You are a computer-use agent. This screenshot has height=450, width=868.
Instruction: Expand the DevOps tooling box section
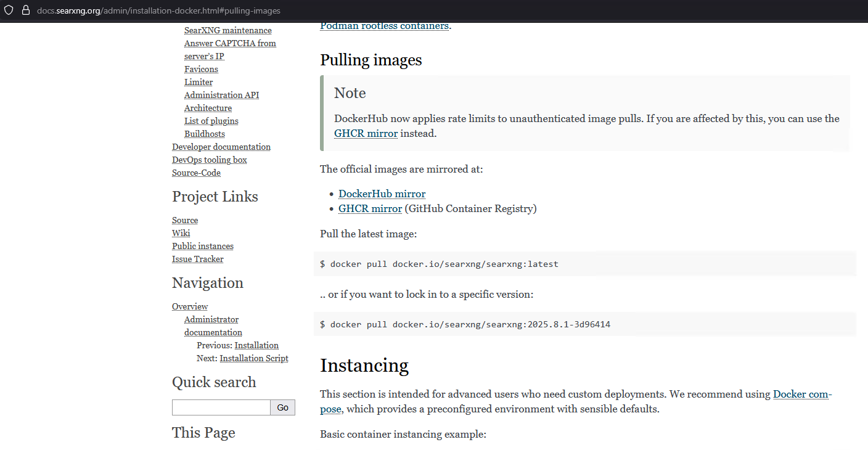point(209,160)
